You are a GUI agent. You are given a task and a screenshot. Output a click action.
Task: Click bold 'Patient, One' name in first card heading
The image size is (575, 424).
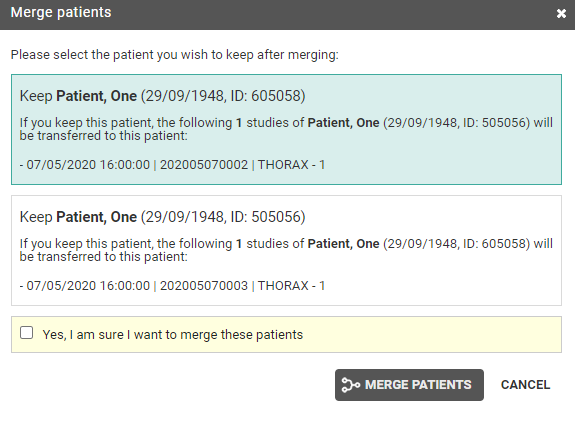click(96, 96)
